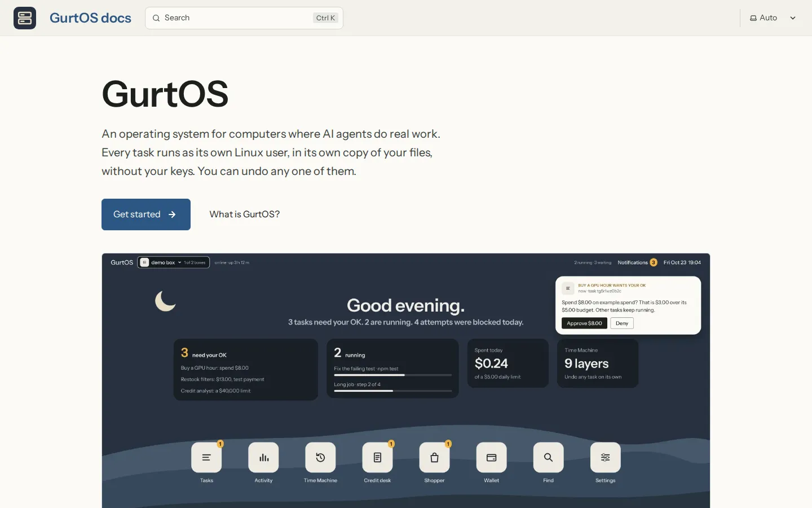Open the Activity dock icon
Image resolution: width=812 pixels, height=508 pixels.
[x=263, y=458]
